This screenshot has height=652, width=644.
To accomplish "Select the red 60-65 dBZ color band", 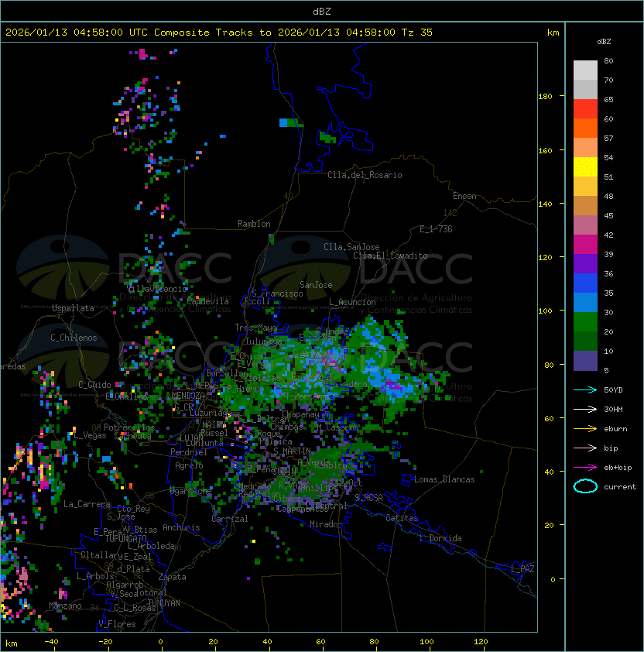I will pos(585,109).
